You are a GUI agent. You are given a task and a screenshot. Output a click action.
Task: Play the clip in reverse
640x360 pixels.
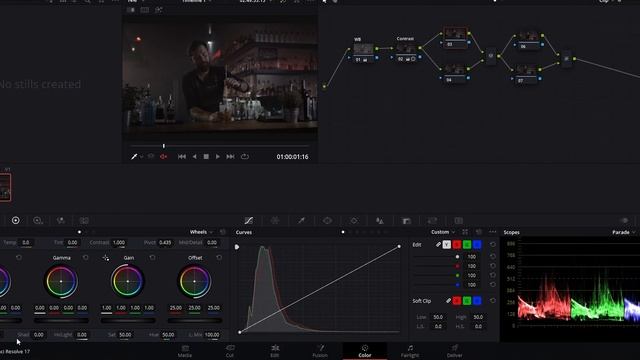coord(195,157)
